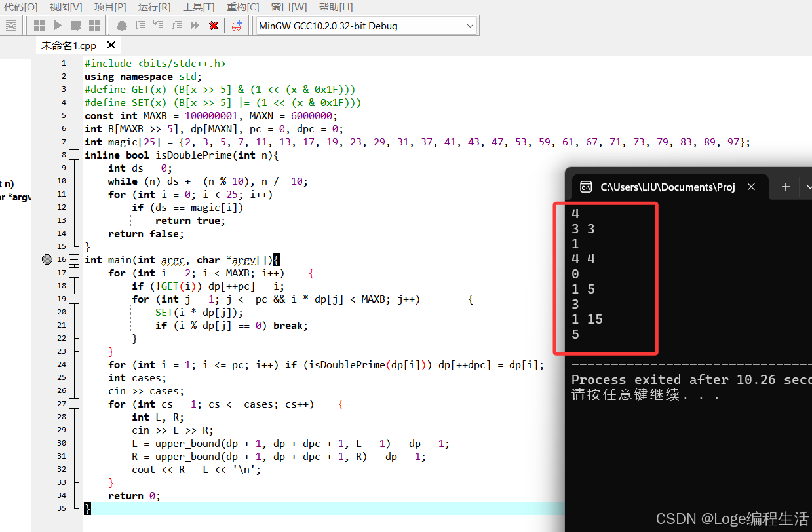Viewport: 812px width, 532px height.
Task: Click the "cout << R - L" output line
Action: (197, 469)
